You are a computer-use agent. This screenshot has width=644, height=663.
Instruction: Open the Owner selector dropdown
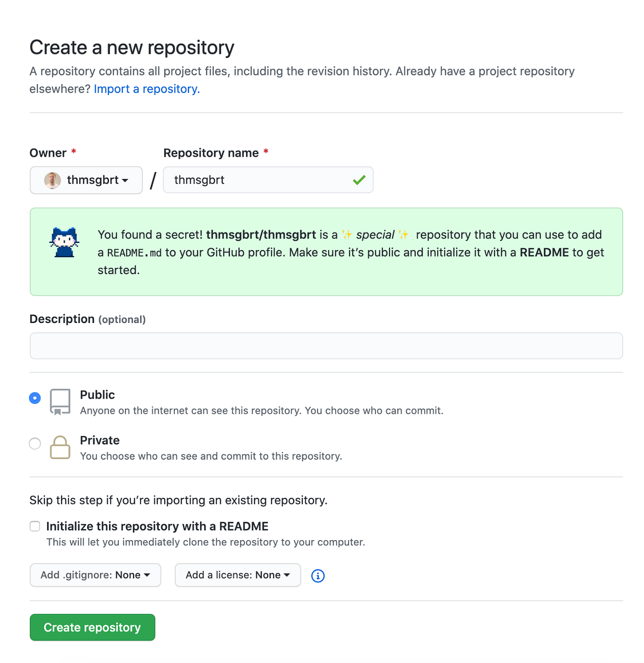point(86,180)
